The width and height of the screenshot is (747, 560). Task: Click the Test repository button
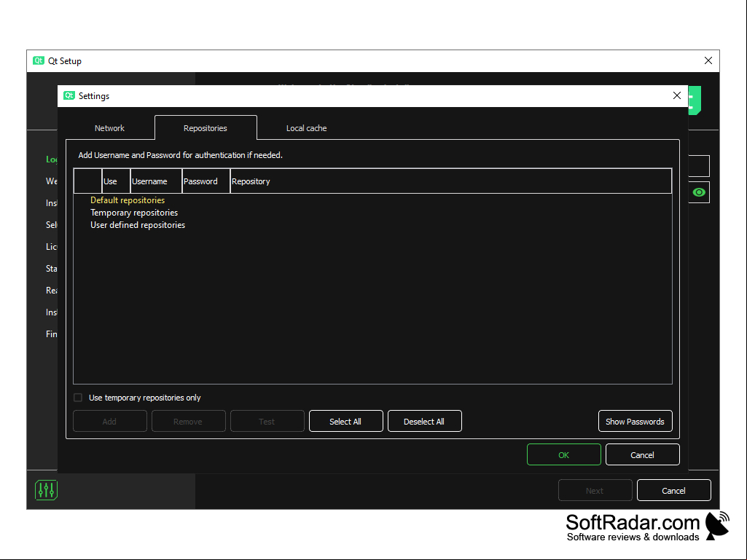click(267, 421)
